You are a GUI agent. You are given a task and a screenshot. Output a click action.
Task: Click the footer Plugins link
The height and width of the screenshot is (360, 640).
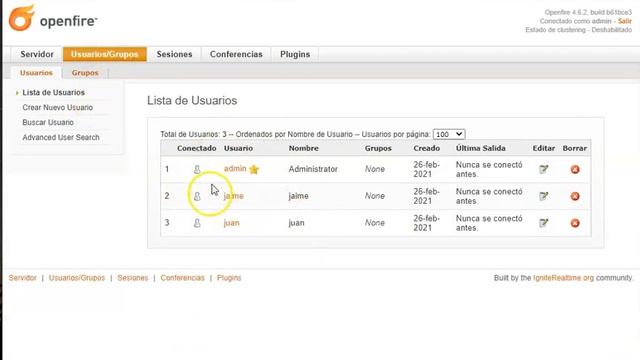click(x=229, y=278)
